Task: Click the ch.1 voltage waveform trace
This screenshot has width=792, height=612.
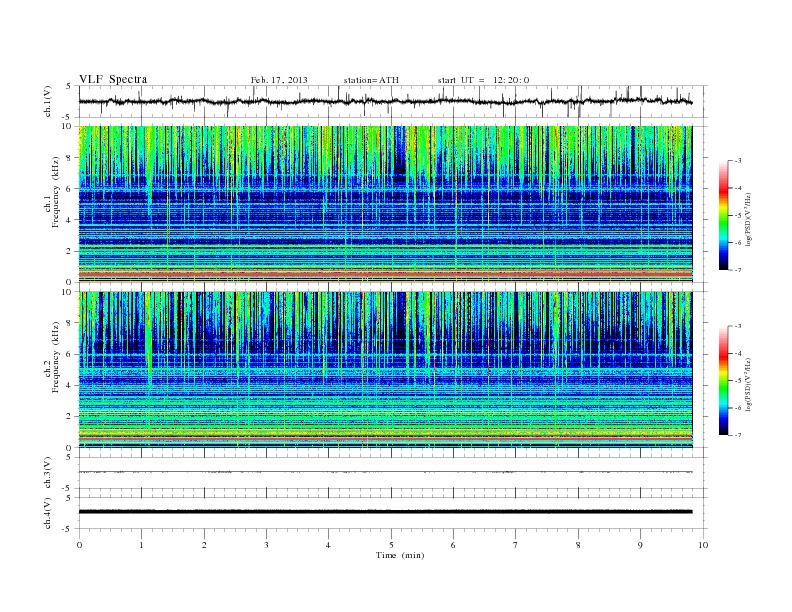Action: [385, 101]
